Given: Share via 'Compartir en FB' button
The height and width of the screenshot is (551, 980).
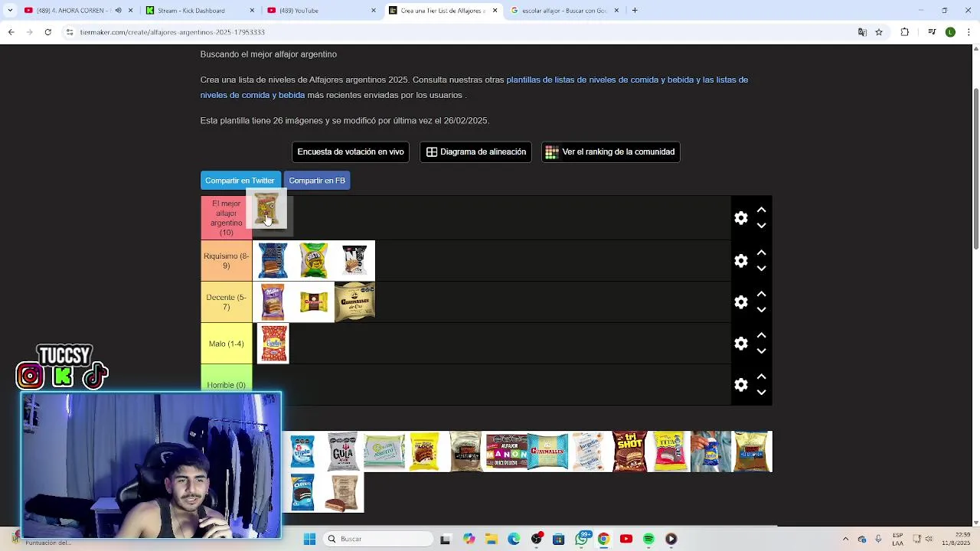Looking at the screenshot, I should (317, 181).
